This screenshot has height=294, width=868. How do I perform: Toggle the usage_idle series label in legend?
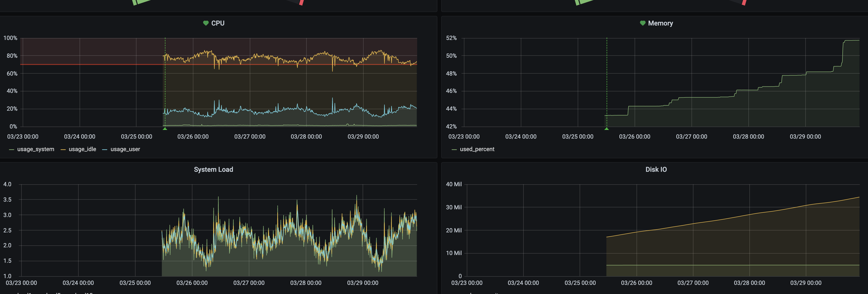[82, 149]
